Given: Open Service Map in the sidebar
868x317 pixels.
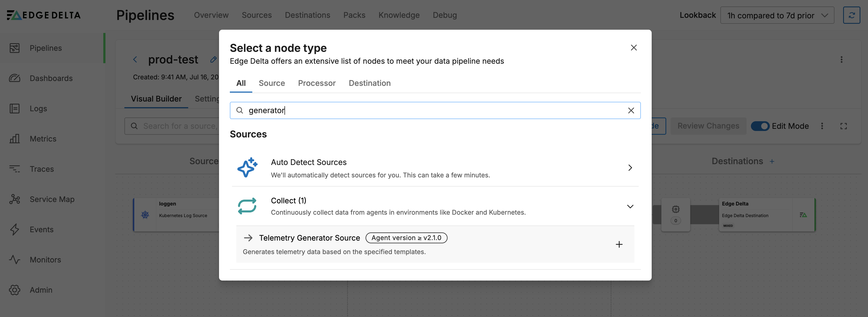Looking at the screenshot, I should pos(52,199).
